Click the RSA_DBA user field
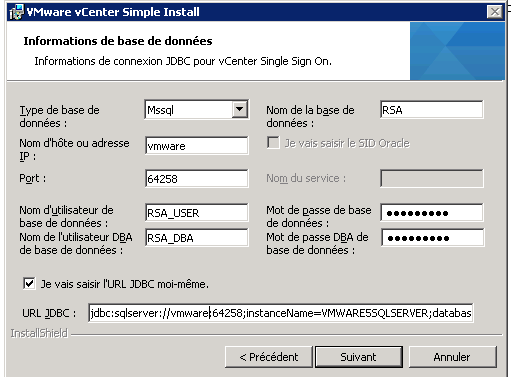The image size is (511, 377). point(197,237)
